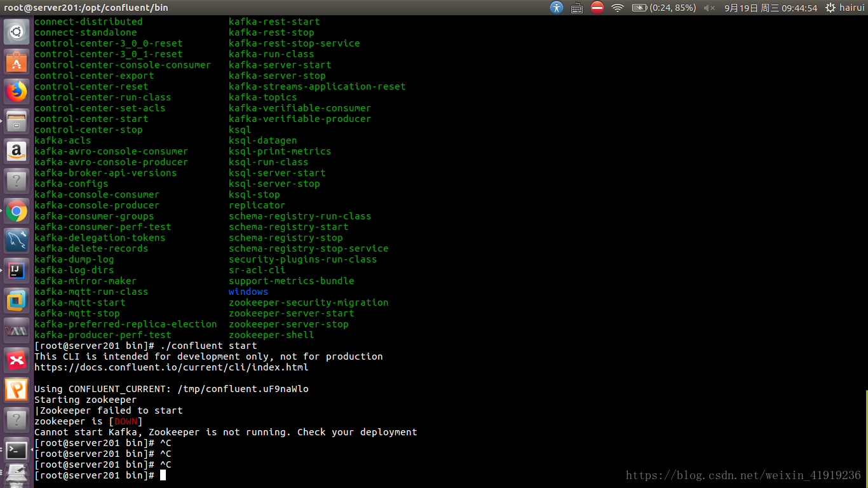This screenshot has height=488, width=868.
Task: Open the Amazon launcher icon
Action: click(x=17, y=151)
